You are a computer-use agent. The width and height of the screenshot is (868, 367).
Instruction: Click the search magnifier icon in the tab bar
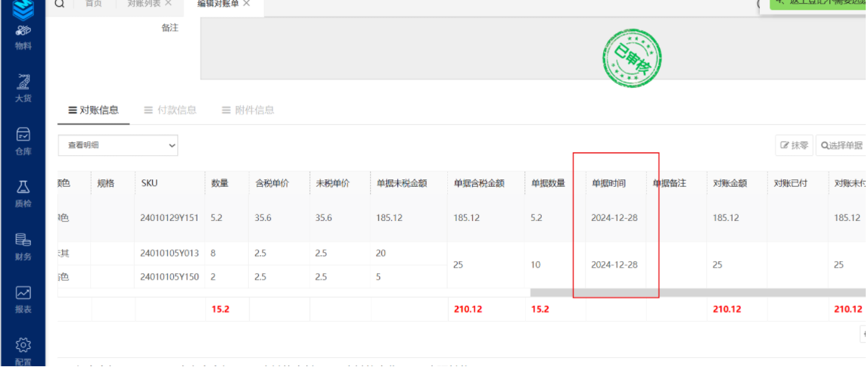coord(60,4)
